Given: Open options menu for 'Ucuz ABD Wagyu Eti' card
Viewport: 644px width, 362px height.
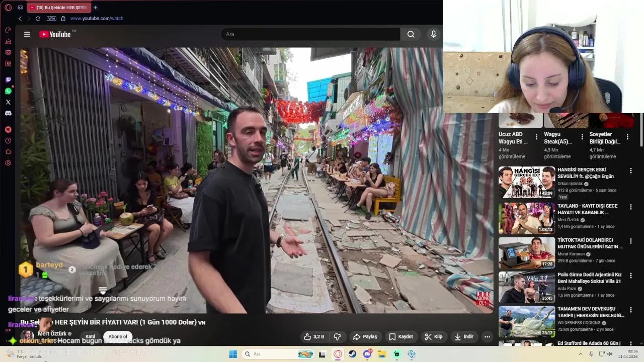Looking at the screenshot, I should pyautogui.click(x=536, y=137).
